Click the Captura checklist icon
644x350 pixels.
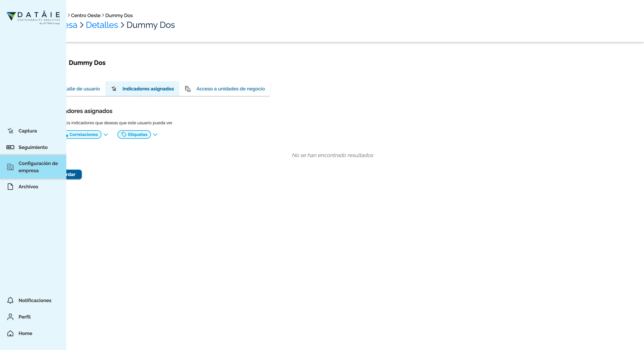tap(11, 131)
